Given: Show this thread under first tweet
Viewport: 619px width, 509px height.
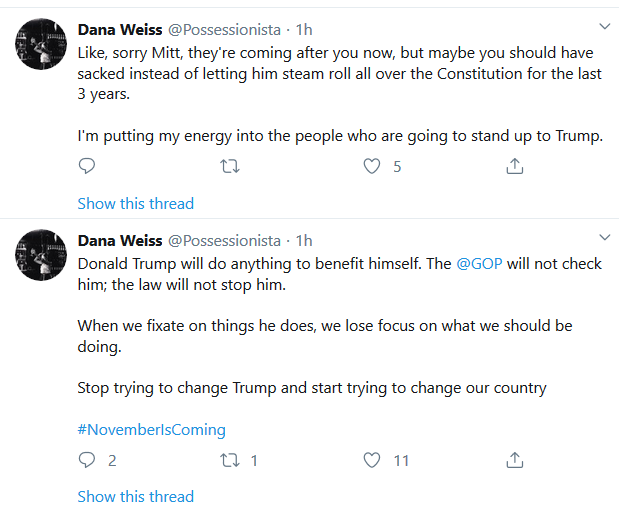Looking at the screenshot, I should (x=136, y=204).
